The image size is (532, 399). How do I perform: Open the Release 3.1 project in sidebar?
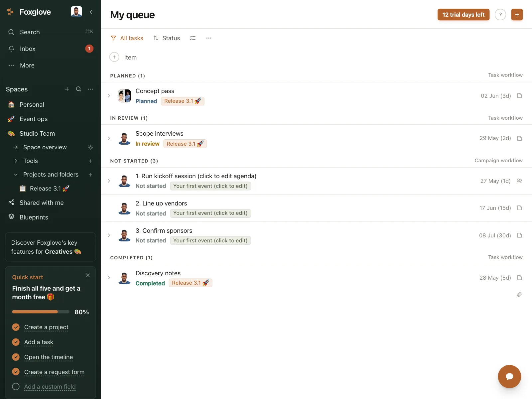tap(50, 189)
